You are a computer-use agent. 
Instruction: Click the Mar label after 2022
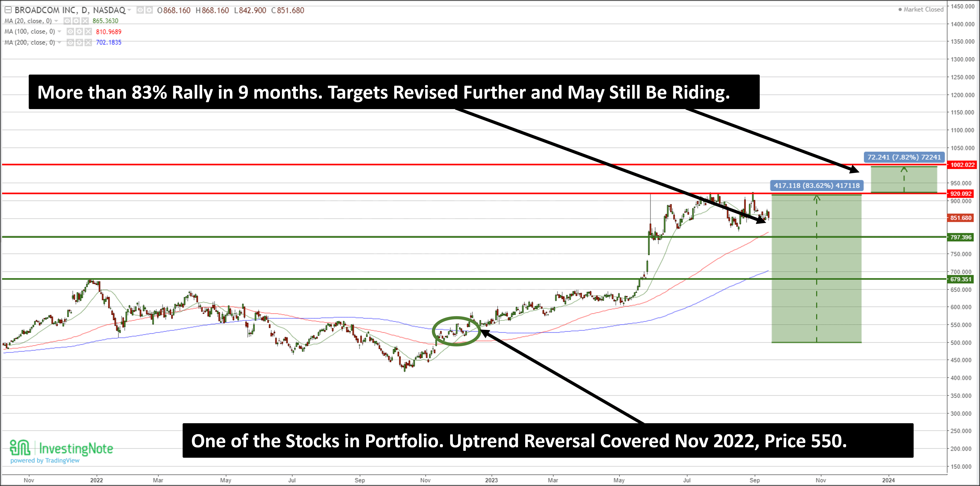(158, 480)
